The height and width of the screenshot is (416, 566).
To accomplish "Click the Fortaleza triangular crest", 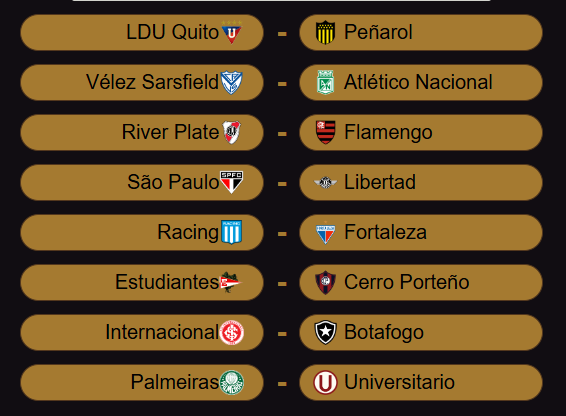I will click(325, 233).
